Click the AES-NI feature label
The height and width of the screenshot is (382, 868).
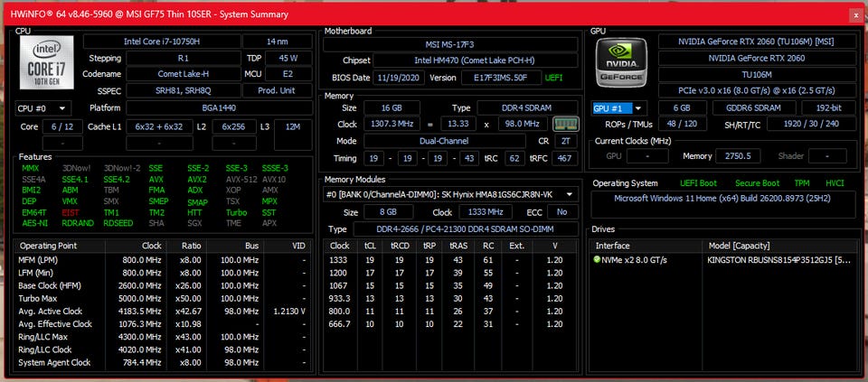coord(34,223)
